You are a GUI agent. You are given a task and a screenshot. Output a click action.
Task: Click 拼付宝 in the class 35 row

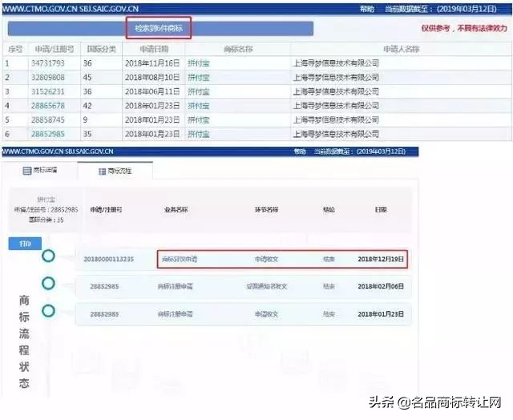199,134
